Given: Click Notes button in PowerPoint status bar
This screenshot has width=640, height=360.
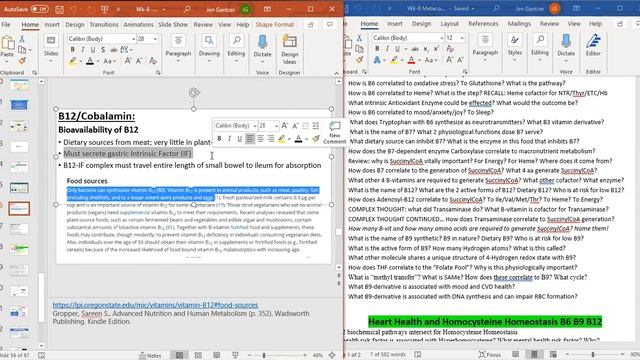Looking at the screenshot, I should pyautogui.click(x=150, y=355).
